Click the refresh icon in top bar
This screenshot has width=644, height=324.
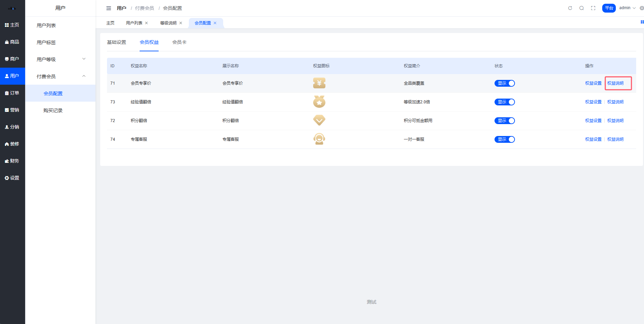[x=570, y=8]
